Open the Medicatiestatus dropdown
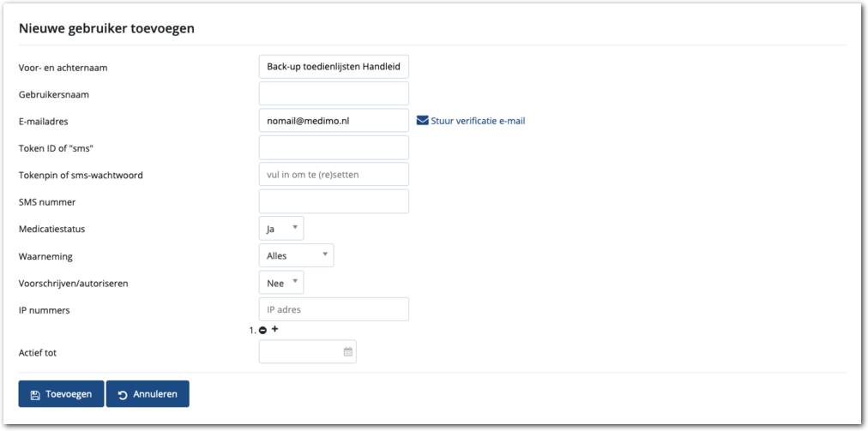 (281, 228)
